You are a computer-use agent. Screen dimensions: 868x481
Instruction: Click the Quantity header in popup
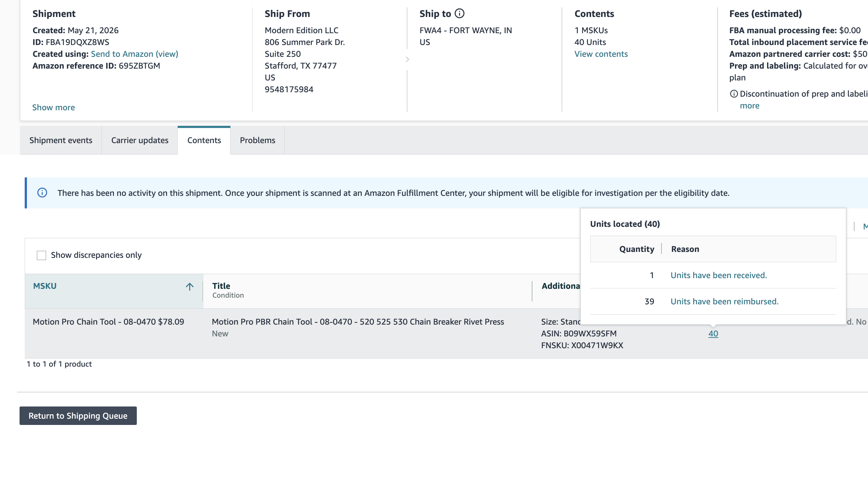click(x=637, y=249)
